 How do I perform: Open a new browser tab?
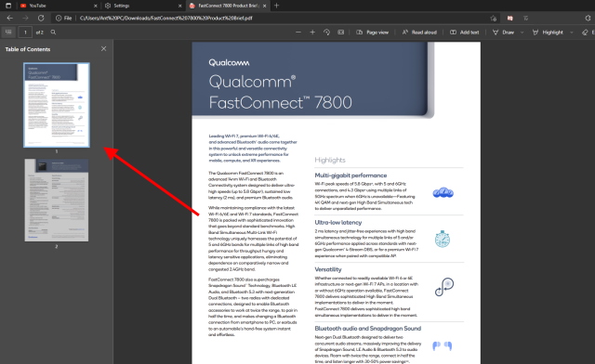(x=277, y=6)
